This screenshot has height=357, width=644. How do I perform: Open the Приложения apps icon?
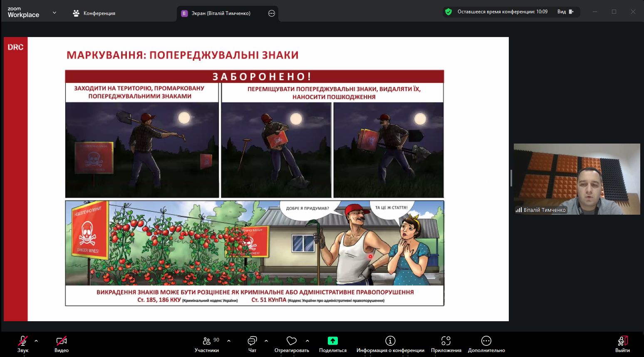[446, 341]
